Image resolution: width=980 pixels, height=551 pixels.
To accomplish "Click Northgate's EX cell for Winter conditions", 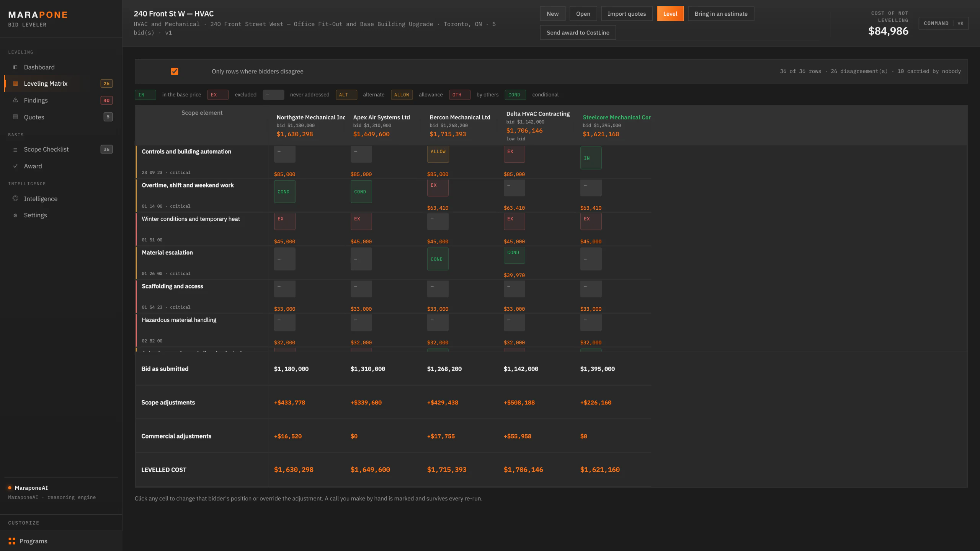I will click(284, 222).
